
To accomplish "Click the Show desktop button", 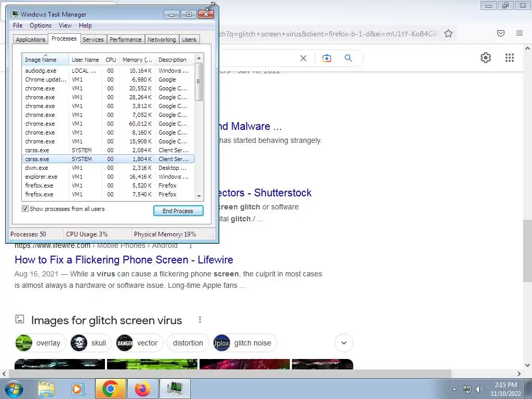I will [528, 389].
